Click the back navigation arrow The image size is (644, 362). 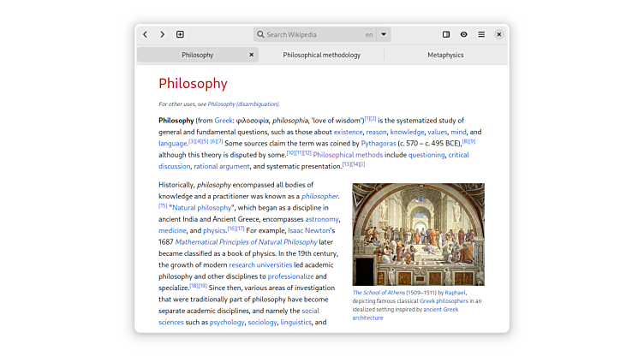click(x=146, y=34)
